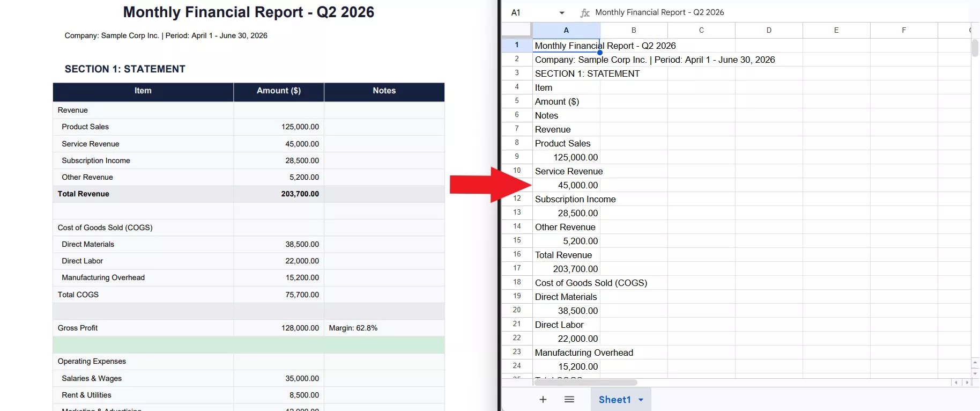Click the scroll up arrow button
The width and height of the screenshot is (980, 411).
tap(975, 363)
